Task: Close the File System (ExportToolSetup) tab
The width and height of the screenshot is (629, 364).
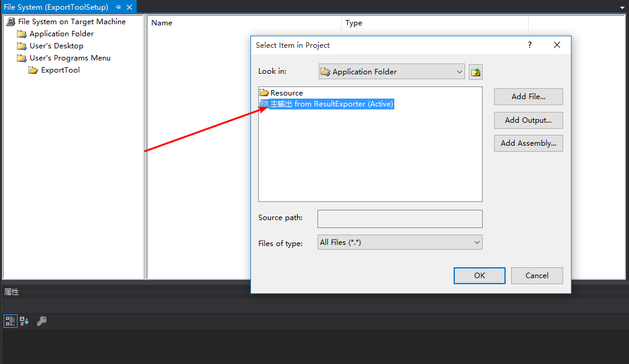Action: pyautogui.click(x=128, y=7)
